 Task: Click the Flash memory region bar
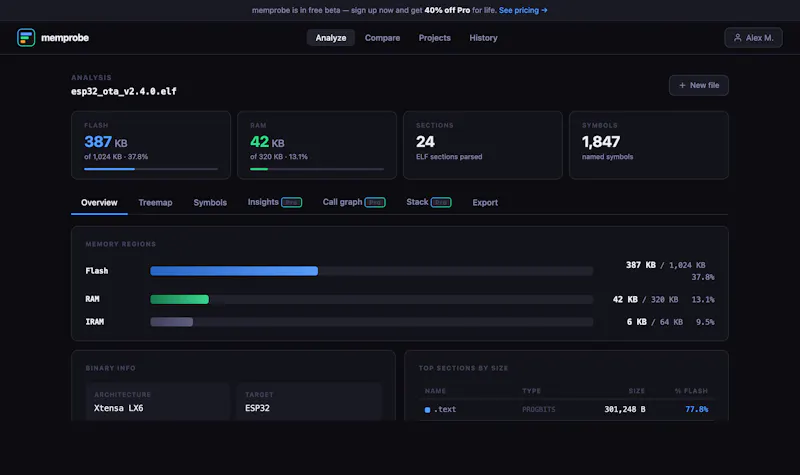coord(371,271)
